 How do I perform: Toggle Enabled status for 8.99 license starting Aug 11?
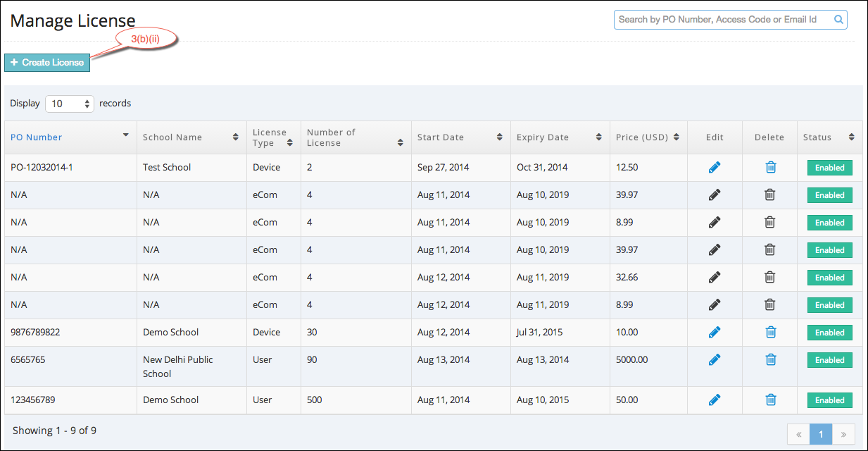830,223
